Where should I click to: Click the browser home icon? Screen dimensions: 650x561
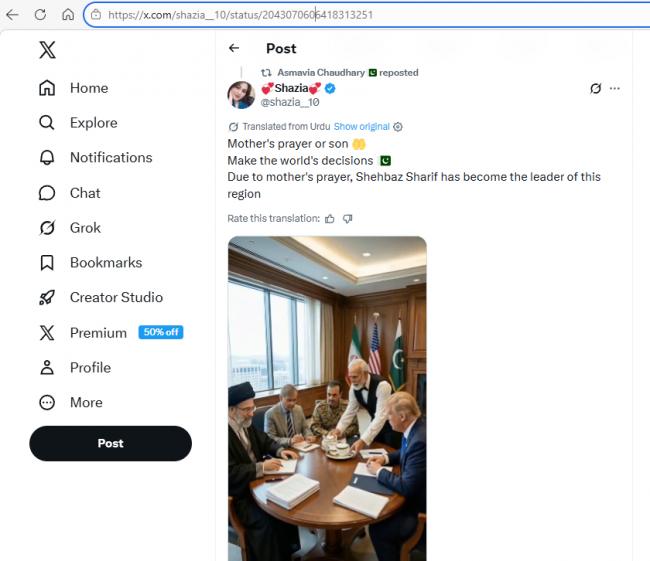tap(68, 15)
